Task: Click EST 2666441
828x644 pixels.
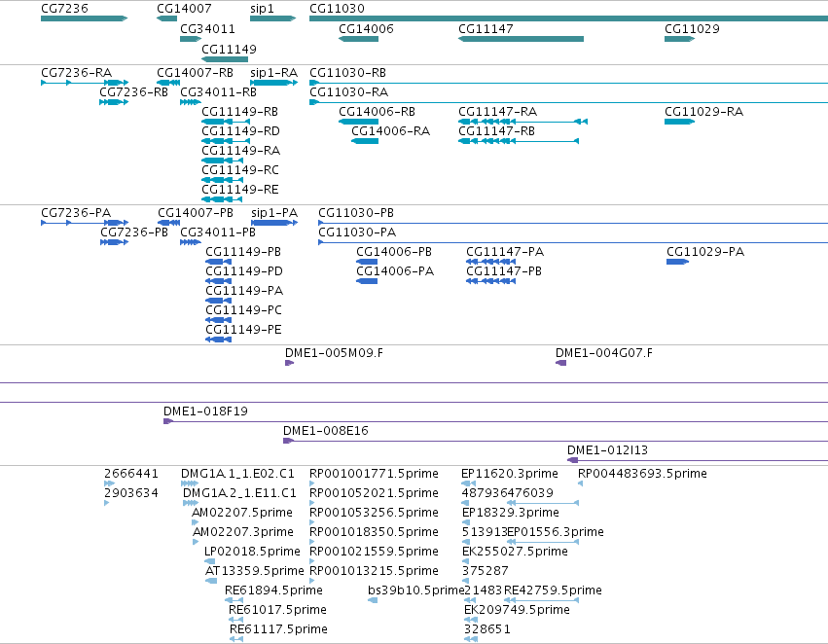Action: point(109,483)
